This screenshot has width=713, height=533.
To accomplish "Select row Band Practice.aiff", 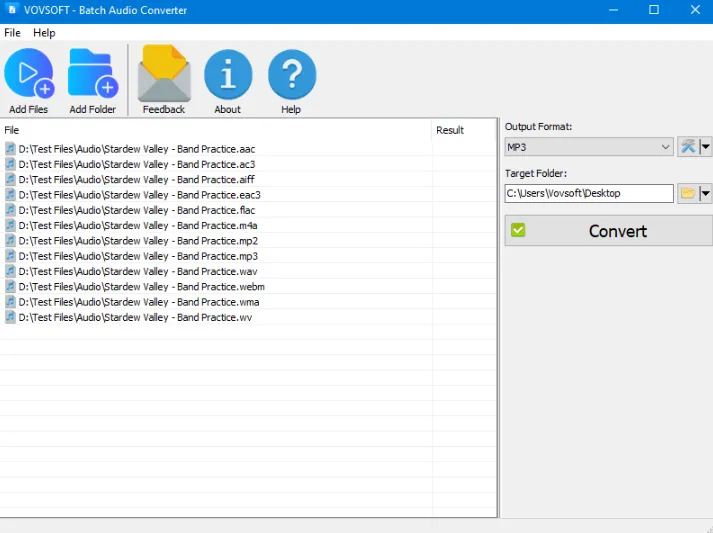I will 248,179.
